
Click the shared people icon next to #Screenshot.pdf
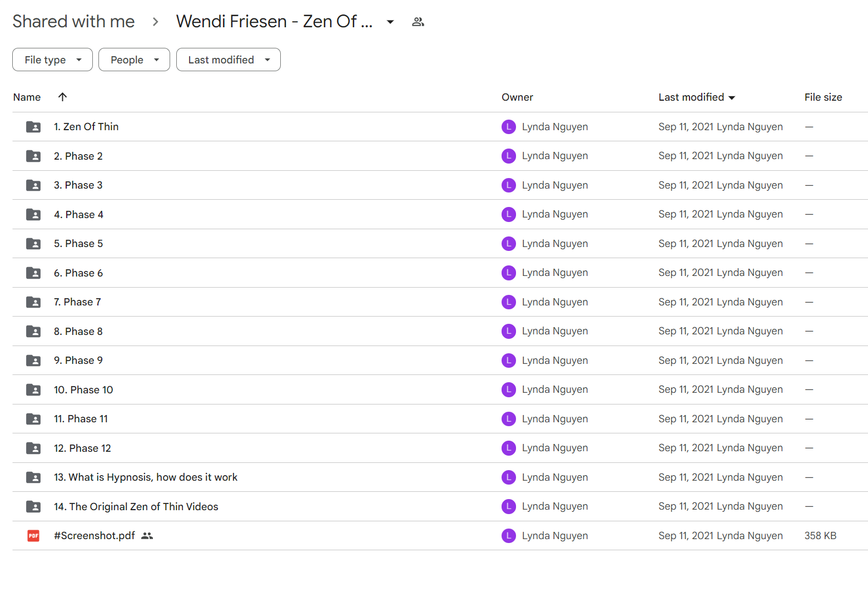click(x=147, y=536)
